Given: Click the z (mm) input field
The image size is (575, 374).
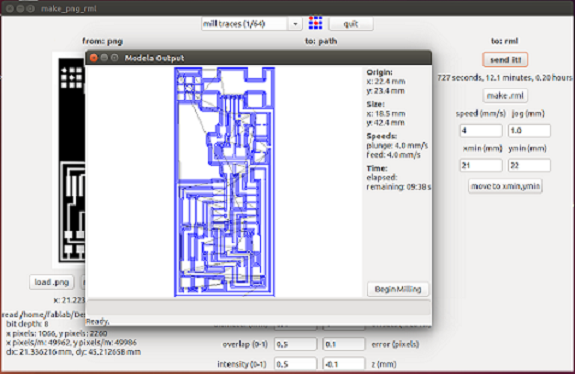Looking at the screenshot, I should (x=344, y=364).
